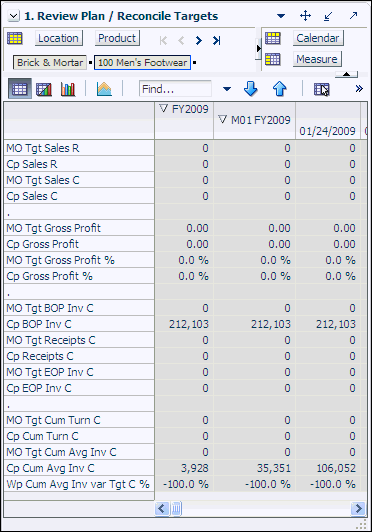Select the Brick & Mortar tile
Screen dimensions: 372x532
[50, 63]
